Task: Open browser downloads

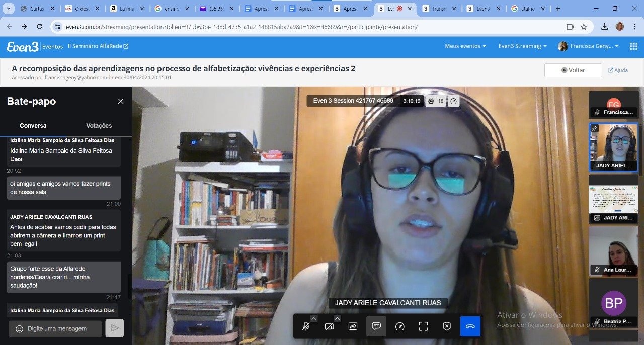Action: point(605,27)
